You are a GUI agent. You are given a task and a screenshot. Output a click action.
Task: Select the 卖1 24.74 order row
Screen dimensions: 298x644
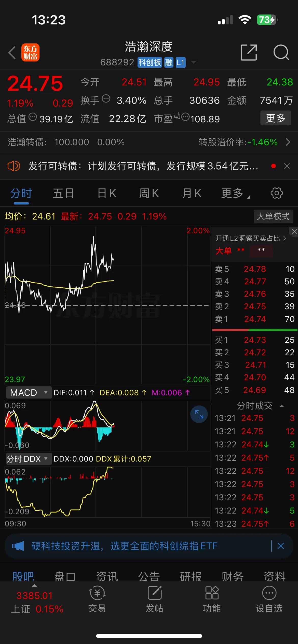[x=255, y=319]
